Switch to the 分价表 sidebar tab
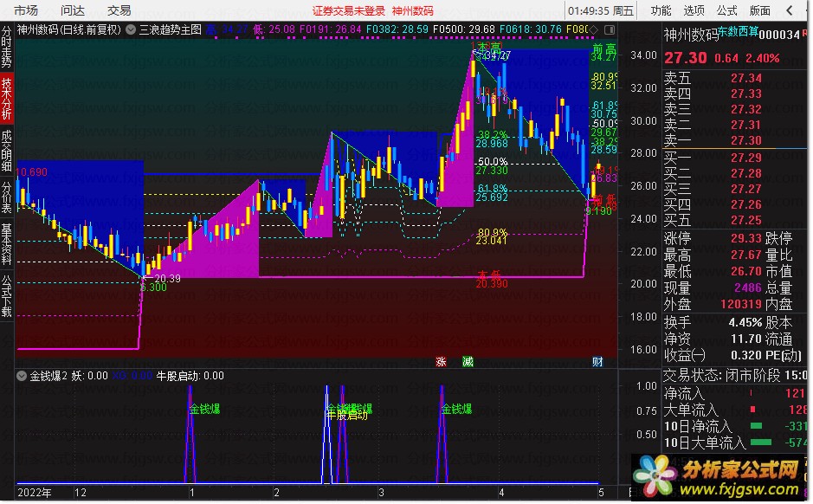 point(6,197)
